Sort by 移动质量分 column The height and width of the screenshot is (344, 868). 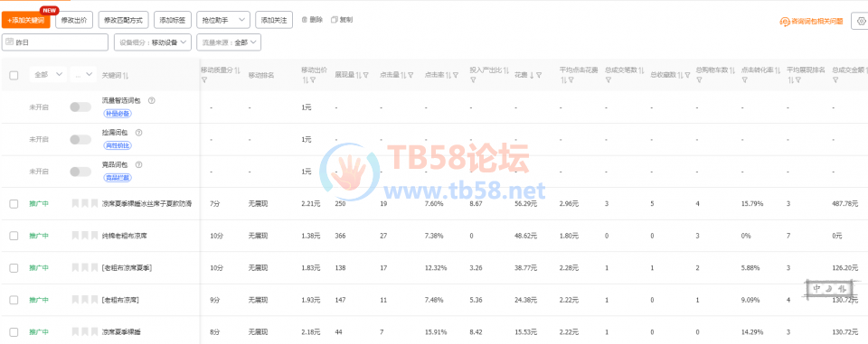pos(237,70)
